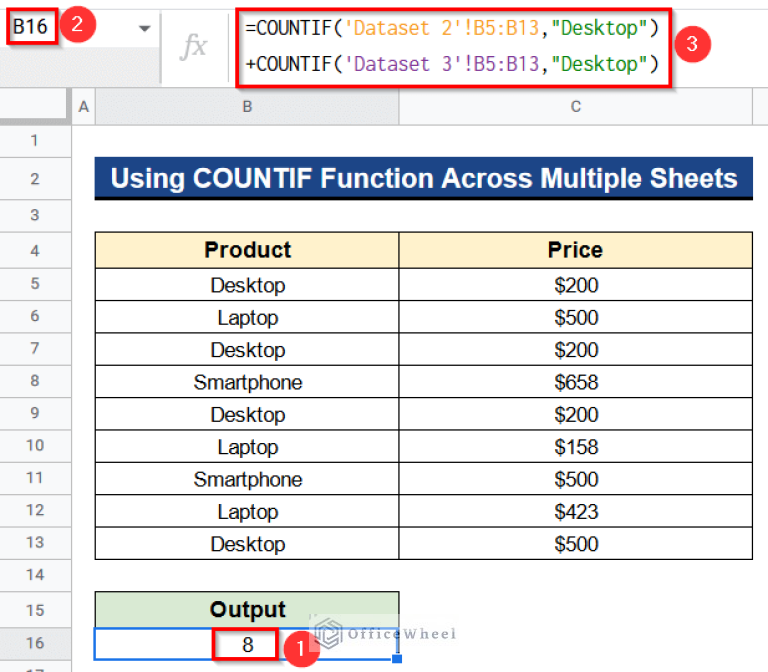Select row 3 header
The width and height of the screenshot is (768, 672).
point(35,215)
